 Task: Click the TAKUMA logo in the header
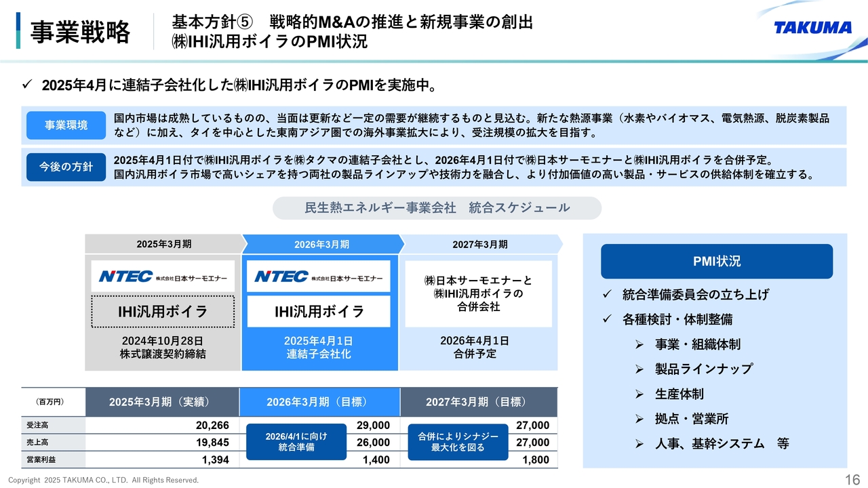click(812, 27)
